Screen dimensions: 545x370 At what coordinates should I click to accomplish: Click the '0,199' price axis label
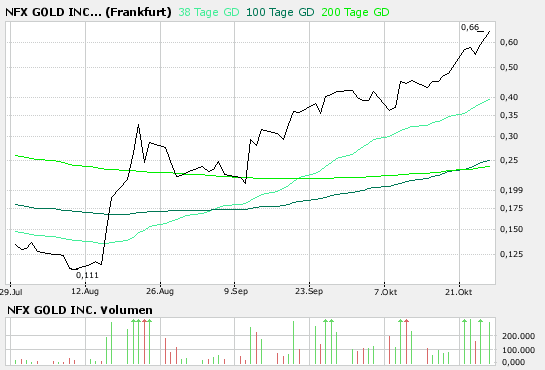pyautogui.click(x=511, y=190)
